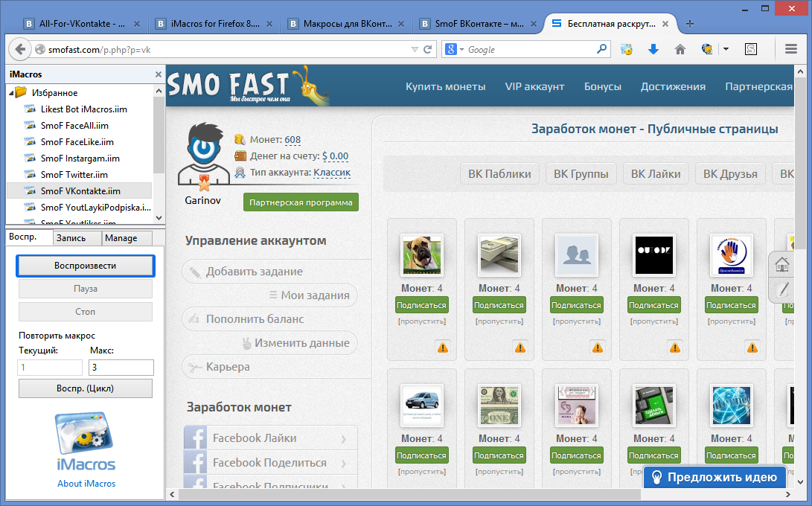The height and width of the screenshot is (506, 812).
Task: Switch to the iMacros for Firefox browser tab
Action: pyautogui.click(x=214, y=24)
